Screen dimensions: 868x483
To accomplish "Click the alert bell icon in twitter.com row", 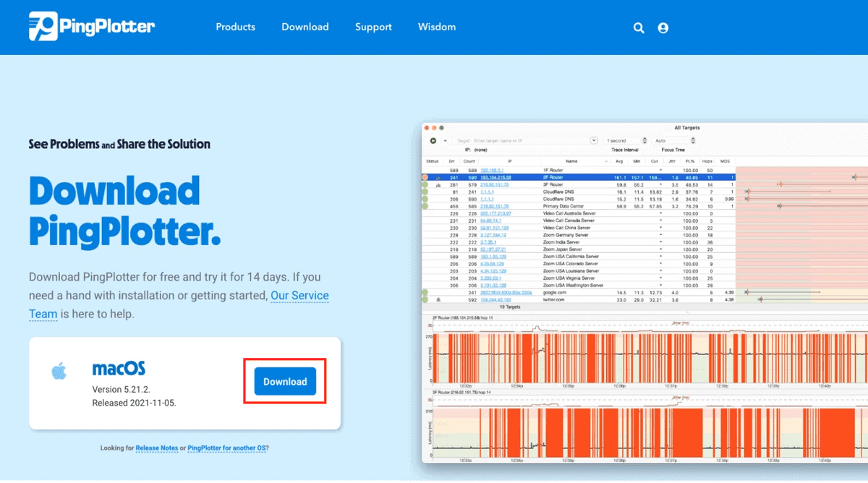I will (x=438, y=299).
